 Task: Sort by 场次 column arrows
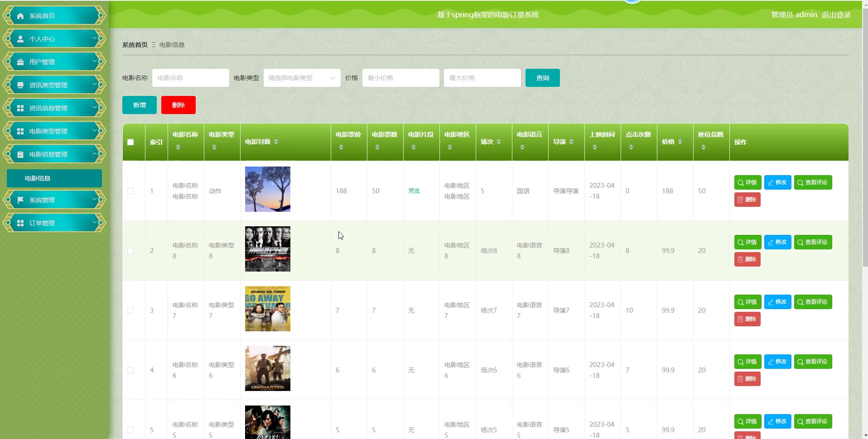click(x=499, y=142)
